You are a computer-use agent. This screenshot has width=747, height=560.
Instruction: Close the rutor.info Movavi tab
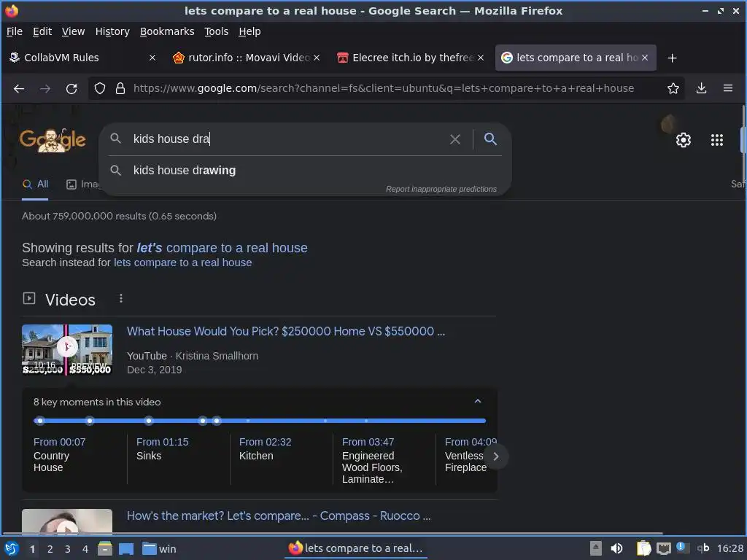click(x=317, y=58)
